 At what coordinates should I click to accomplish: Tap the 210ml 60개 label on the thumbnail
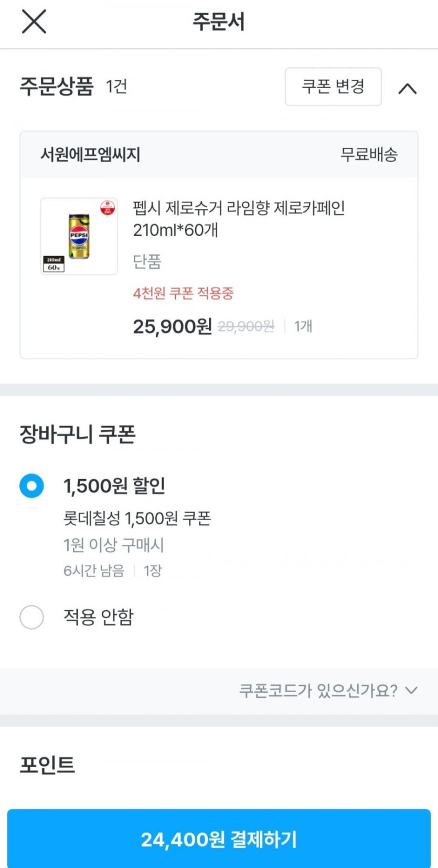[54, 264]
